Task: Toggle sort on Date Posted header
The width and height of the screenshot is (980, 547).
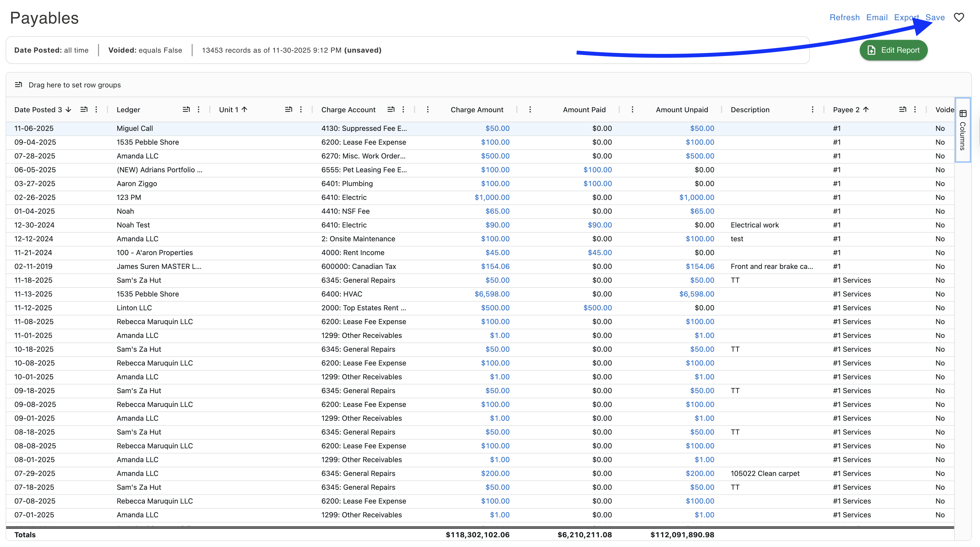Action: pyautogui.click(x=38, y=109)
